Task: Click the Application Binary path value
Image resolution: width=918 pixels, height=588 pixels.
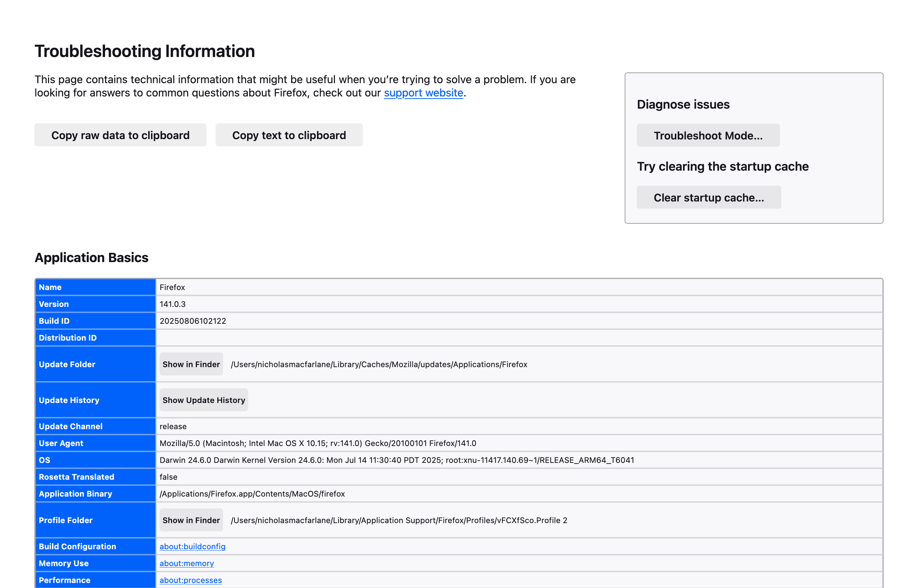Action: [x=252, y=493]
